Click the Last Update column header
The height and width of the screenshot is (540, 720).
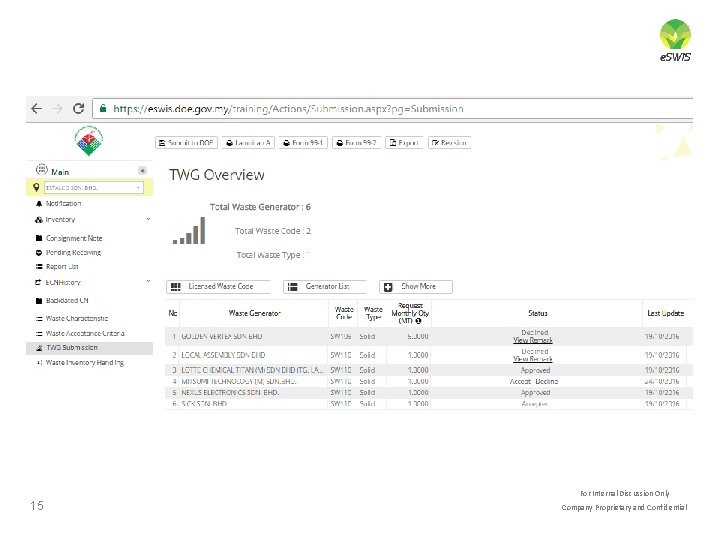[665, 314]
